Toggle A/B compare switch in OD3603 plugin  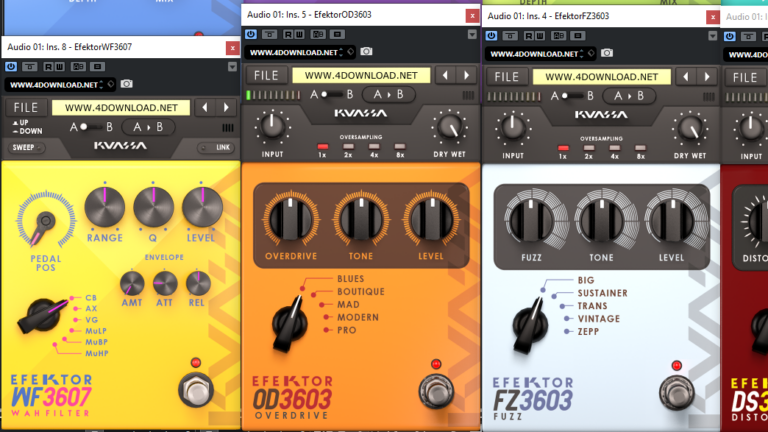tap(332, 95)
